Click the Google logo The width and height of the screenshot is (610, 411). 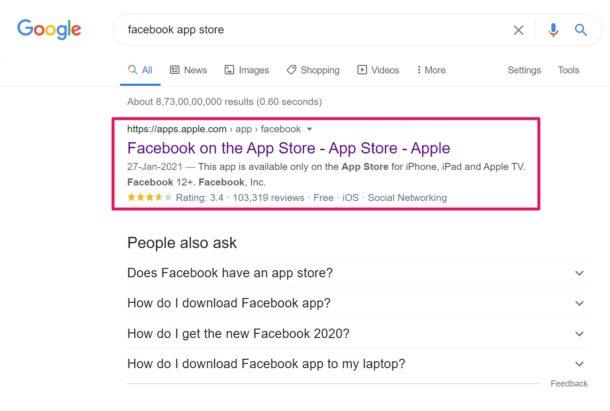coord(49,29)
